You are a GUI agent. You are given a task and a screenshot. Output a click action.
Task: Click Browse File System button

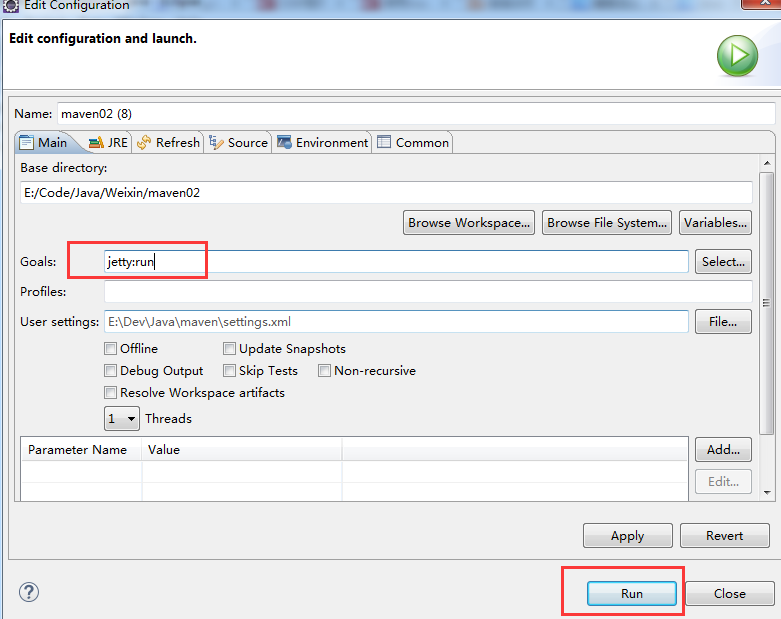(x=607, y=223)
